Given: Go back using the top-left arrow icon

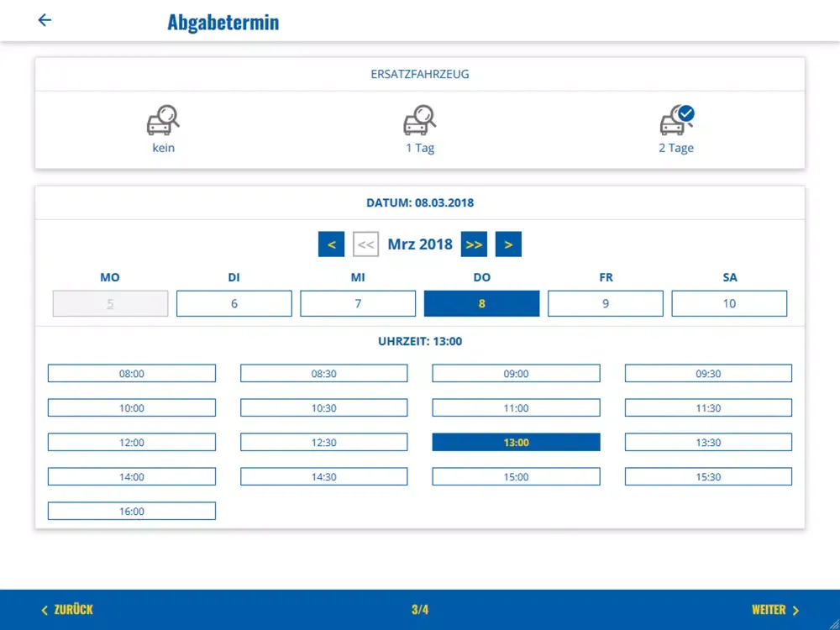Looking at the screenshot, I should pos(45,20).
